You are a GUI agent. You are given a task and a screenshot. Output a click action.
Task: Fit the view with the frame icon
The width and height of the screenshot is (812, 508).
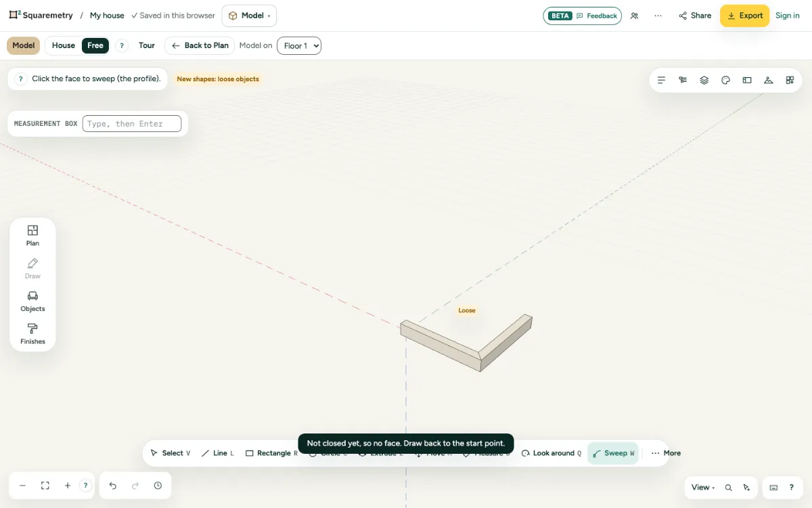[x=45, y=486]
